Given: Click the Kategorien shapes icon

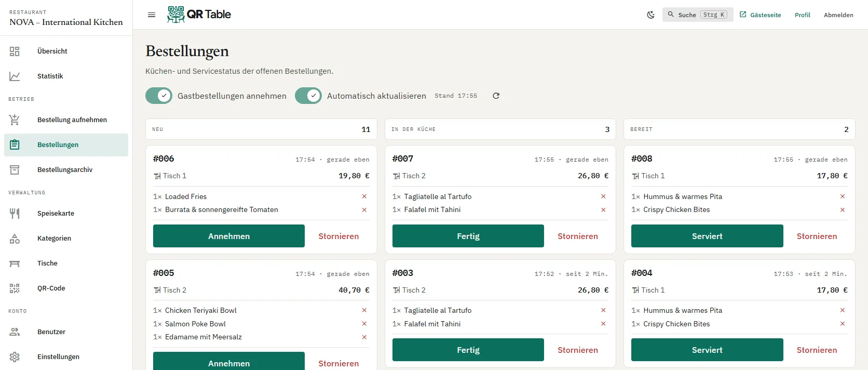Looking at the screenshot, I should point(15,238).
